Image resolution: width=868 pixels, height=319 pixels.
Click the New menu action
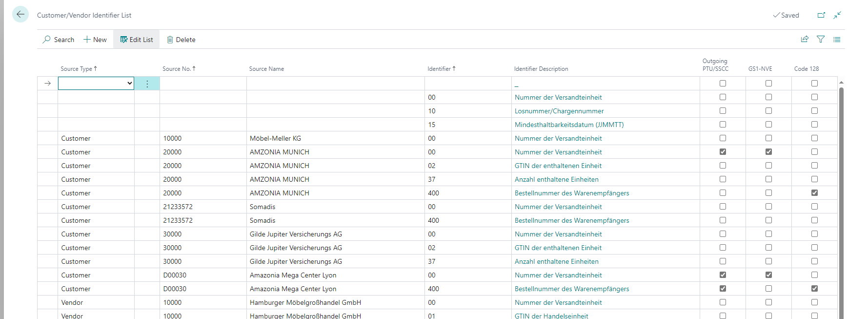pyautogui.click(x=95, y=40)
